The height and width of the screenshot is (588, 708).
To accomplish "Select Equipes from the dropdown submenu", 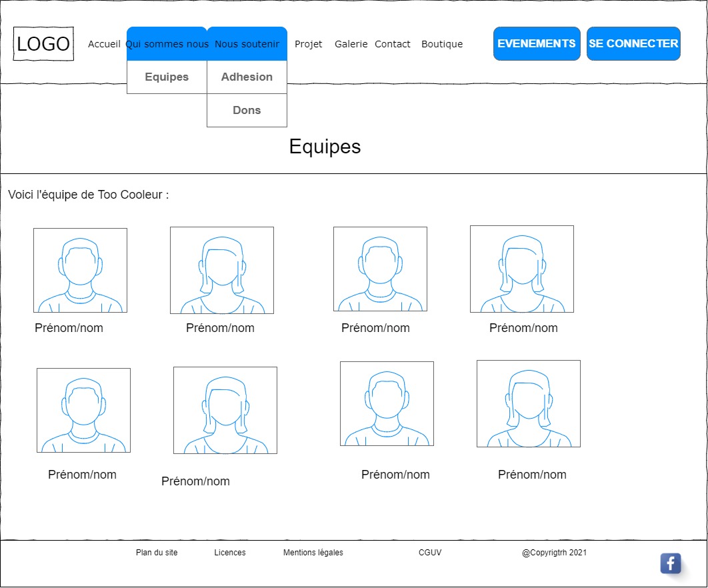I will [167, 77].
